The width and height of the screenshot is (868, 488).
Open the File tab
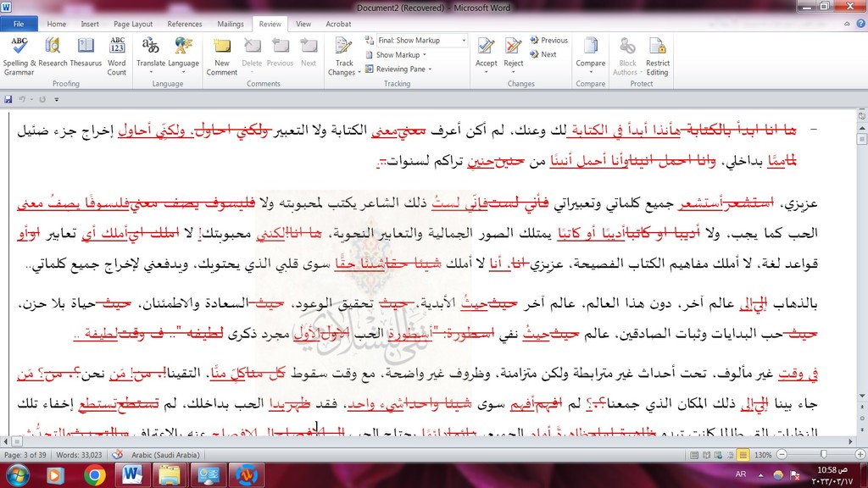pyautogui.click(x=19, y=24)
